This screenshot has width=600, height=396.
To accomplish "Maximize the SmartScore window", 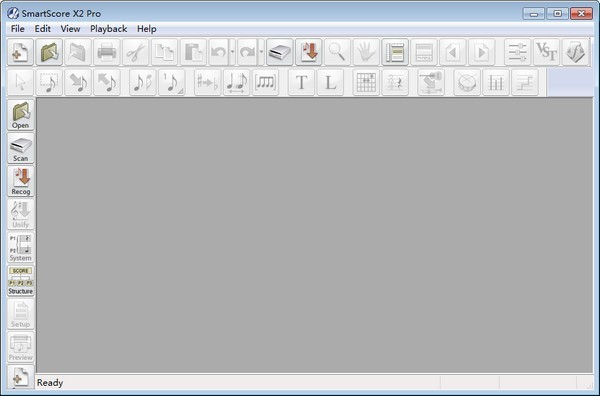I will coord(557,13).
